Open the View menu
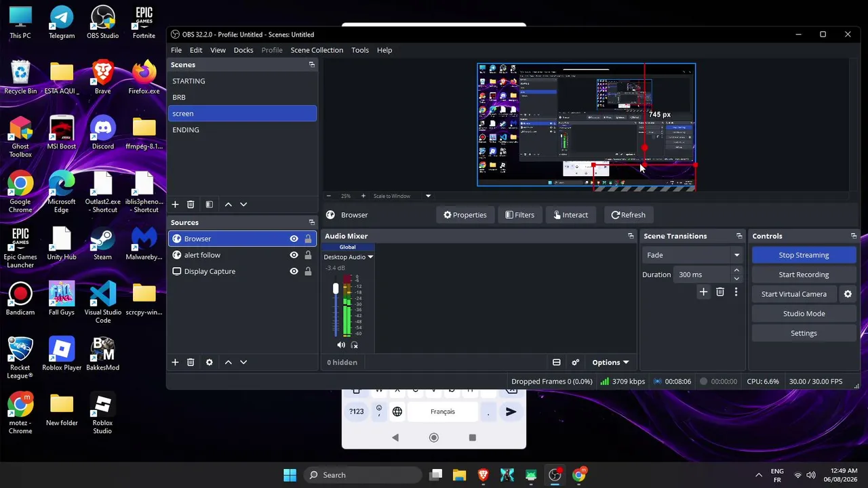Viewport: 868px width, 488px height. (x=218, y=50)
